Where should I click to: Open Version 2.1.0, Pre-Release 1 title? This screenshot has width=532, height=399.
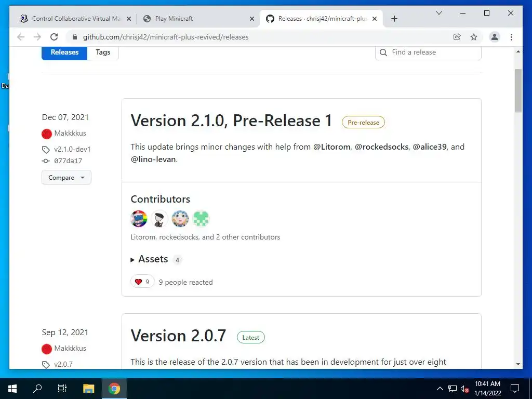pos(231,121)
